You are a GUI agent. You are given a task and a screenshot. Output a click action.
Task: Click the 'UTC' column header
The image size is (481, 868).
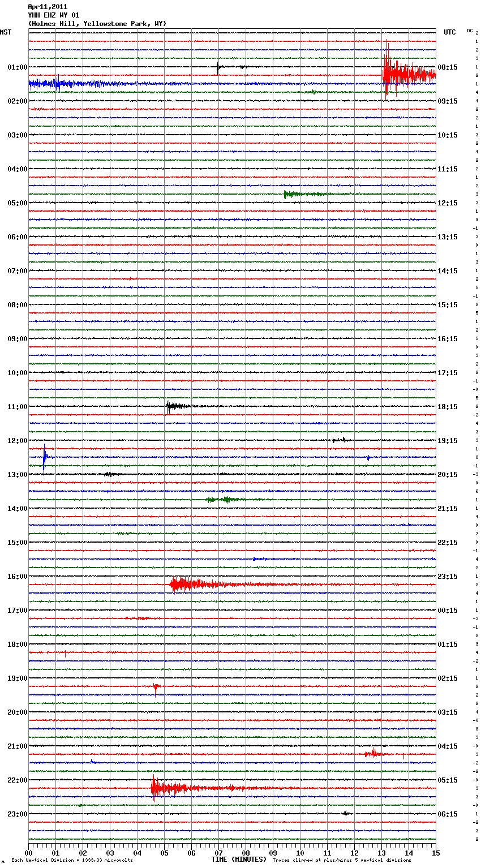[x=450, y=32]
